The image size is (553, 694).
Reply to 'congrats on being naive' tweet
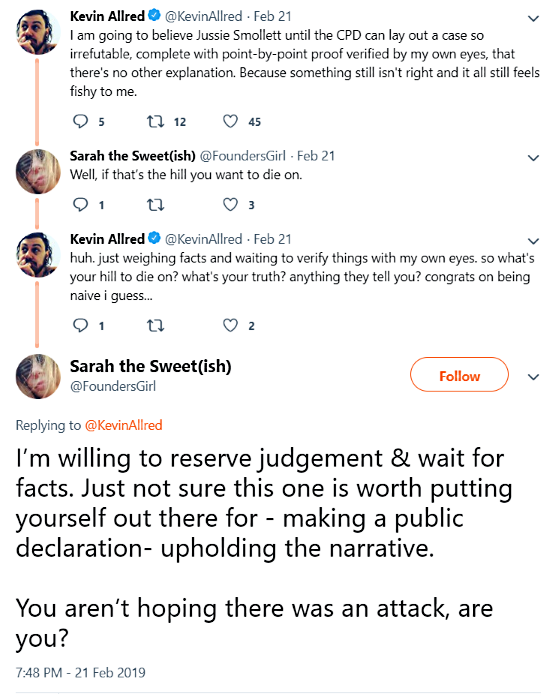coord(81,325)
